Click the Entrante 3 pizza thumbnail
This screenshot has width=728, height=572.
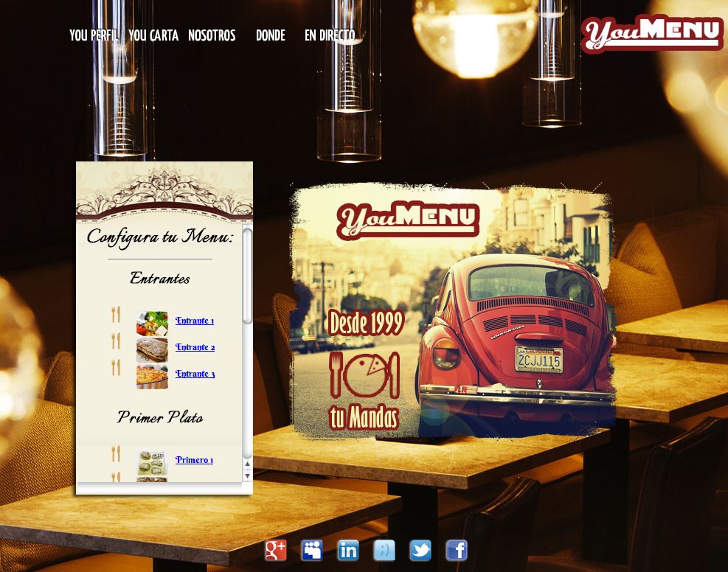(x=152, y=376)
